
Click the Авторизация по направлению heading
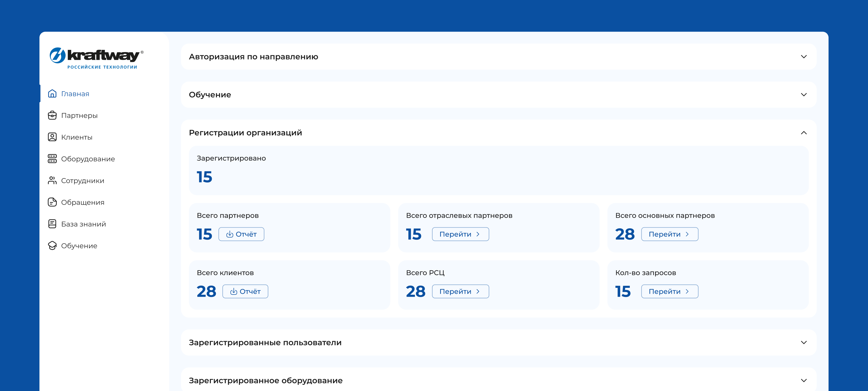click(253, 57)
